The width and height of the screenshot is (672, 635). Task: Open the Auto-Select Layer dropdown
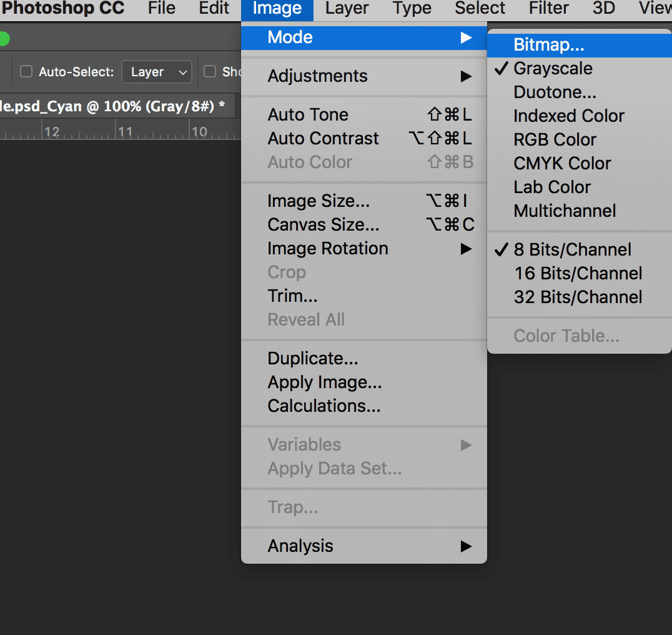point(156,72)
